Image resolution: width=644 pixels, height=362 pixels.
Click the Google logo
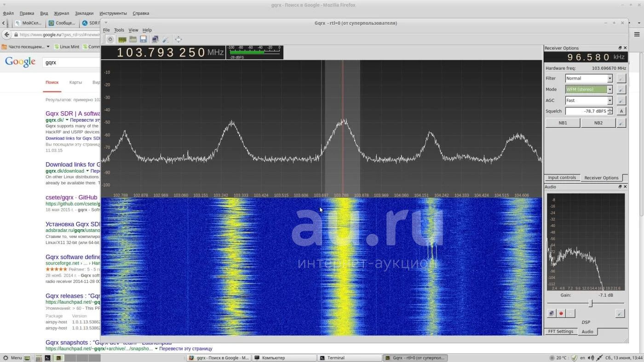pyautogui.click(x=20, y=62)
